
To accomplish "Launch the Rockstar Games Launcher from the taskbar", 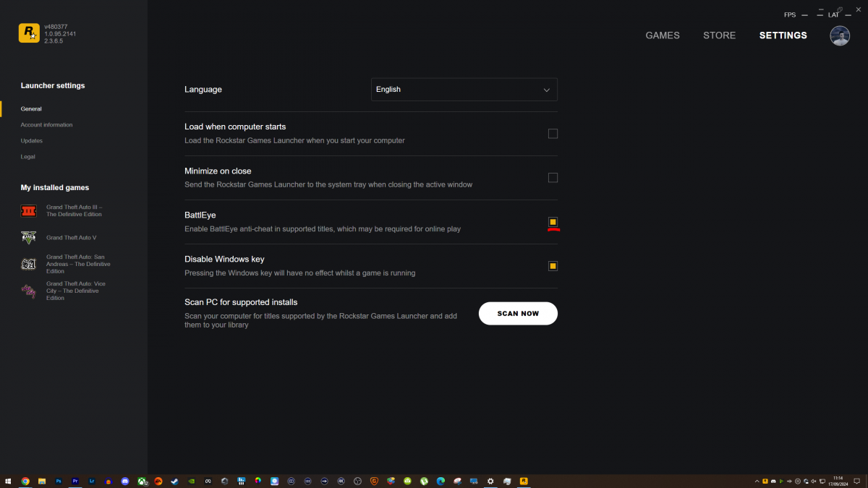I will click(524, 481).
